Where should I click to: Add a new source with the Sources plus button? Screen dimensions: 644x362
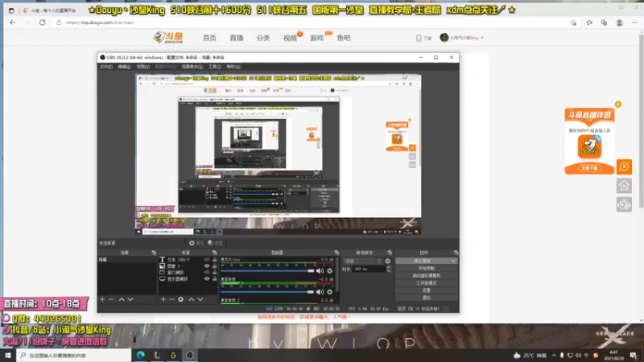point(163,299)
